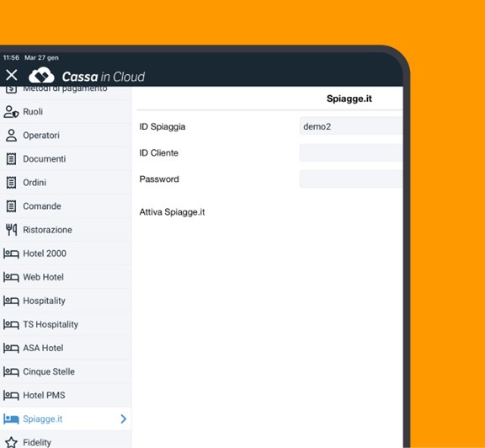Go to Web Hotel settings
Screen dimensions: 485x448
pos(66,277)
